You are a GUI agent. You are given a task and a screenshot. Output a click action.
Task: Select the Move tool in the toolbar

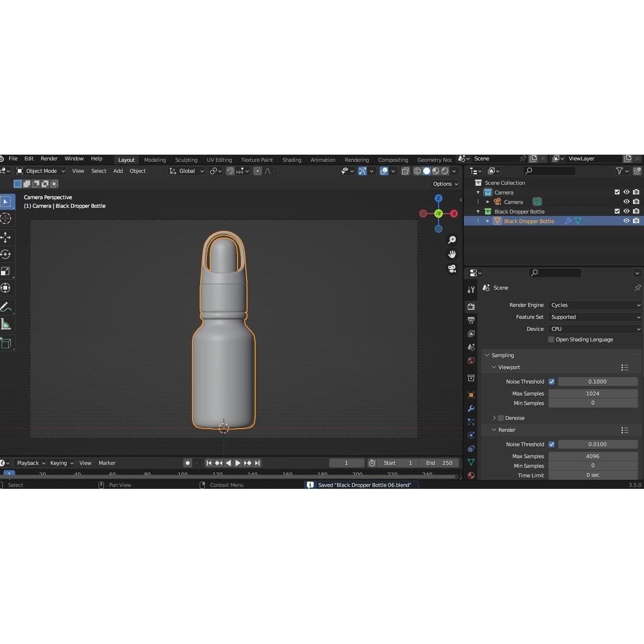[x=7, y=237]
